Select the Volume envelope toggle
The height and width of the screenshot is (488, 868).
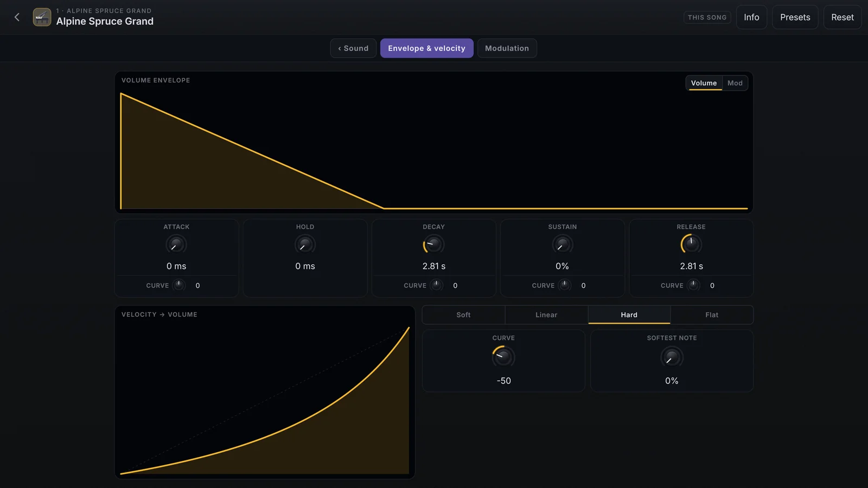[x=704, y=83]
